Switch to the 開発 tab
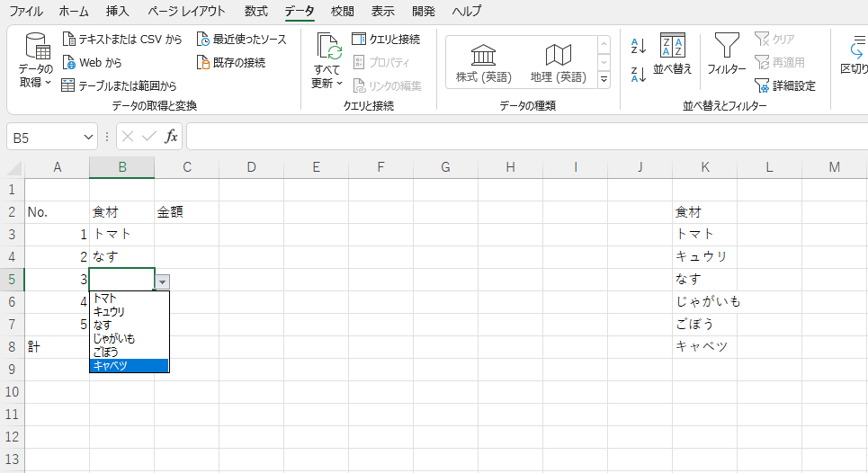Viewport: 868px width, 473px height. pyautogui.click(x=424, y=11)
